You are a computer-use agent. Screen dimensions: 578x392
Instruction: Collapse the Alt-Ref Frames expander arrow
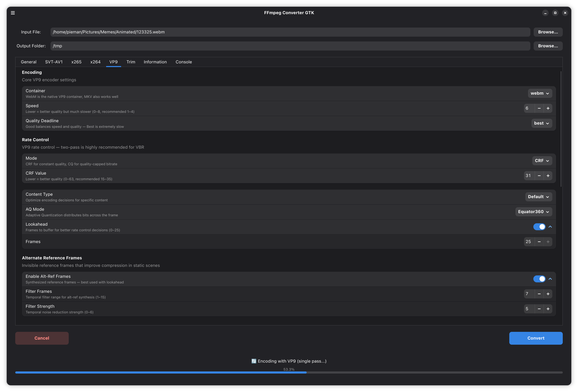pyautogui.click(x=550, y=279)
